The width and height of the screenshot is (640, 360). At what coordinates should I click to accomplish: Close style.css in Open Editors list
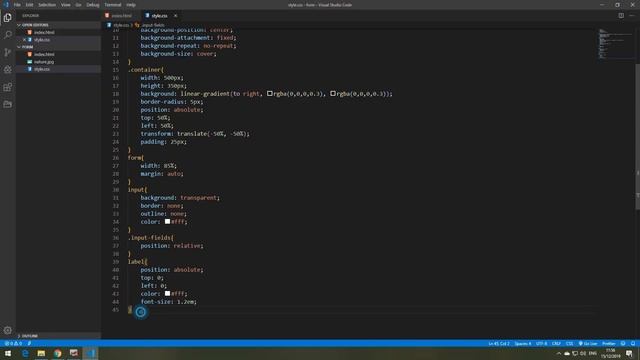tap(24, 40)
